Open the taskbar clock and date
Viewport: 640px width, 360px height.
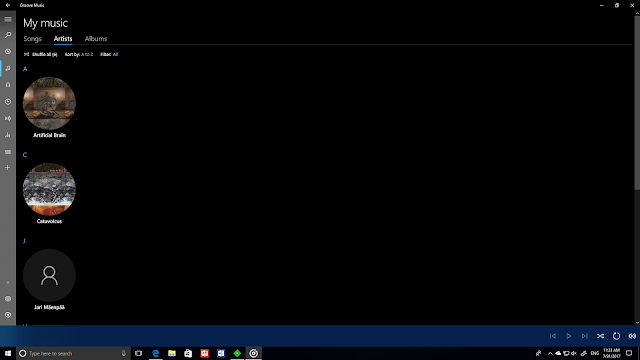(611, 353)
